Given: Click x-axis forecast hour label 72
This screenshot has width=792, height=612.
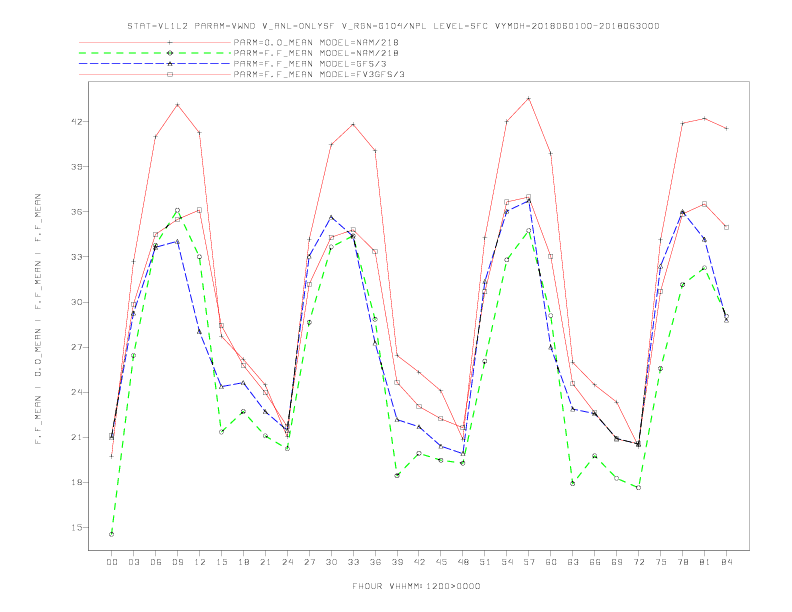Looking at the screenshot, I should pyautogui.click(x=638, y=562).
